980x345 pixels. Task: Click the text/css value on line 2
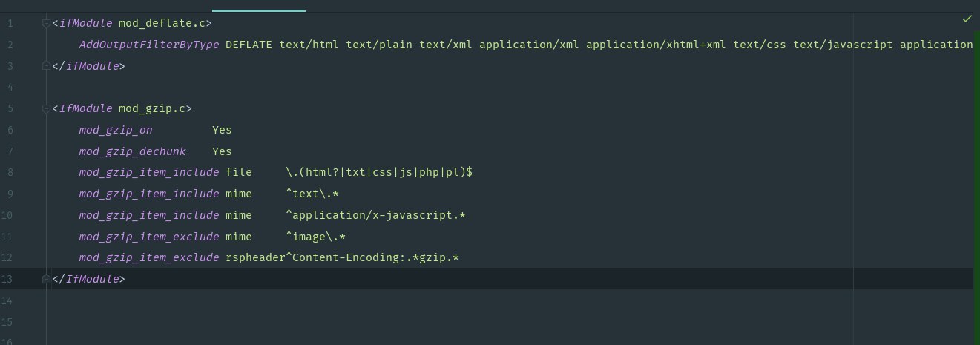coord(760,45)
